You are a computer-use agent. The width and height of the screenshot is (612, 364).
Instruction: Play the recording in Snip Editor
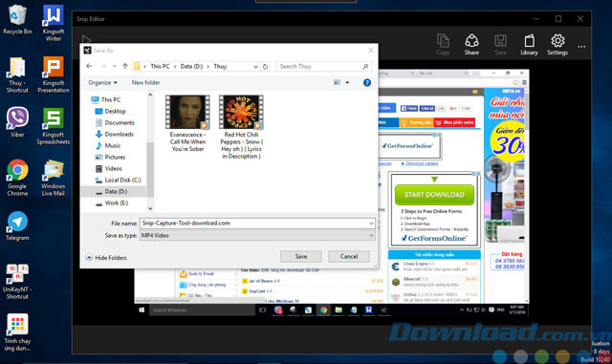pos(86,39)
